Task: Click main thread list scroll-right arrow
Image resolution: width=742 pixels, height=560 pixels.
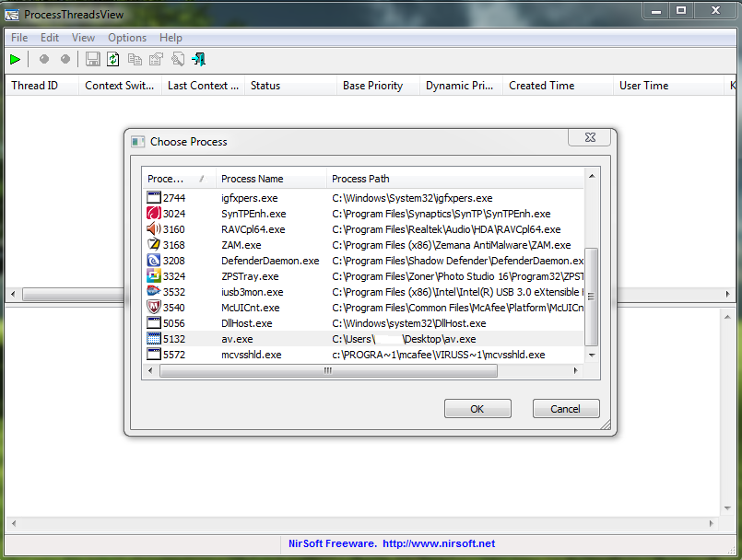Action: tap(728, 294)
